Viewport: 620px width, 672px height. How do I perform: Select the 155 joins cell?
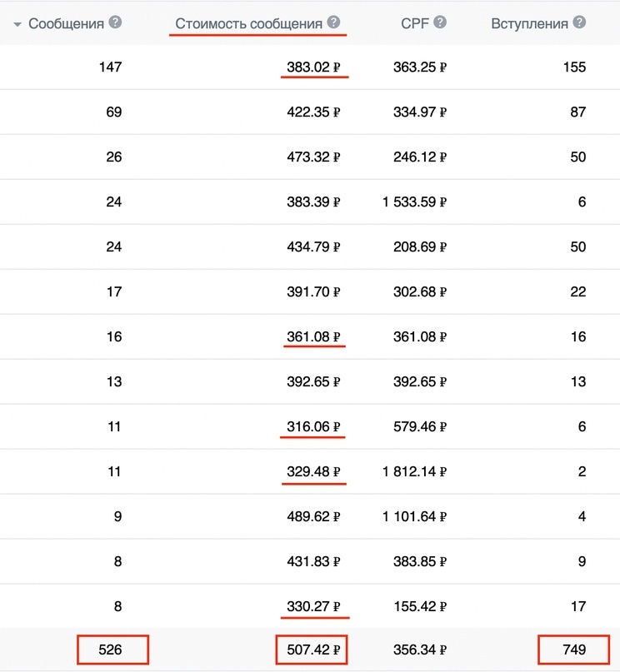pyautogui.click(x=574, y=67)
